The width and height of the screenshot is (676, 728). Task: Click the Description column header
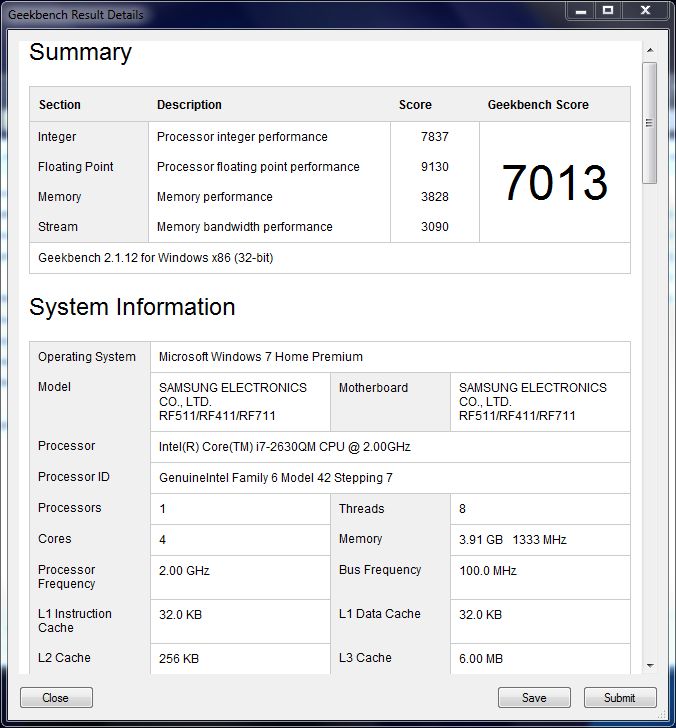(189, 105)
